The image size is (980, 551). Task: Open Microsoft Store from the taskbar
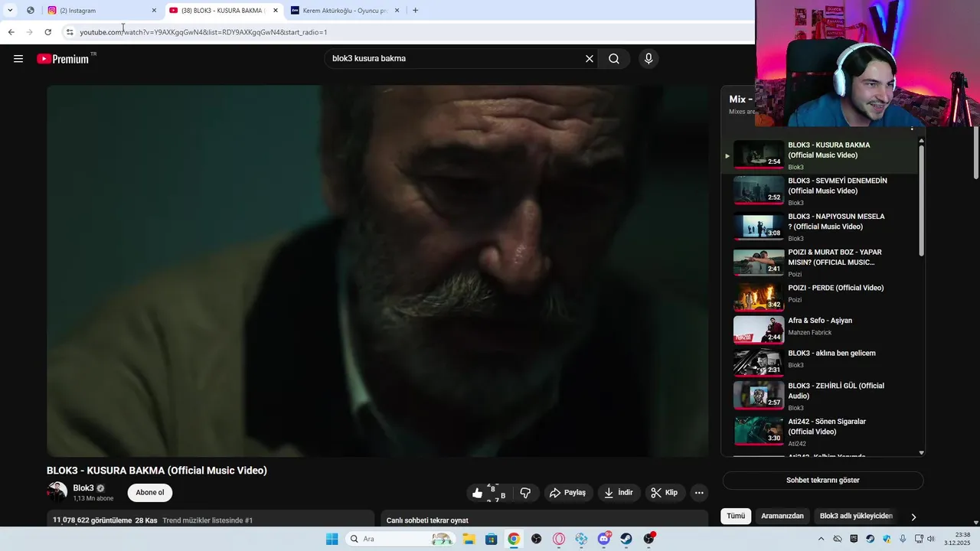coord(491,539)
